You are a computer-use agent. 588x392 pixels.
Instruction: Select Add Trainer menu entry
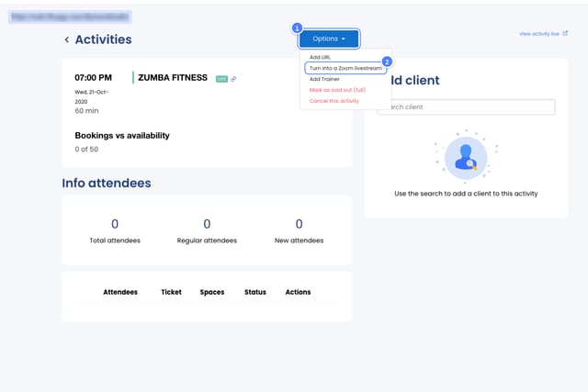324,79
